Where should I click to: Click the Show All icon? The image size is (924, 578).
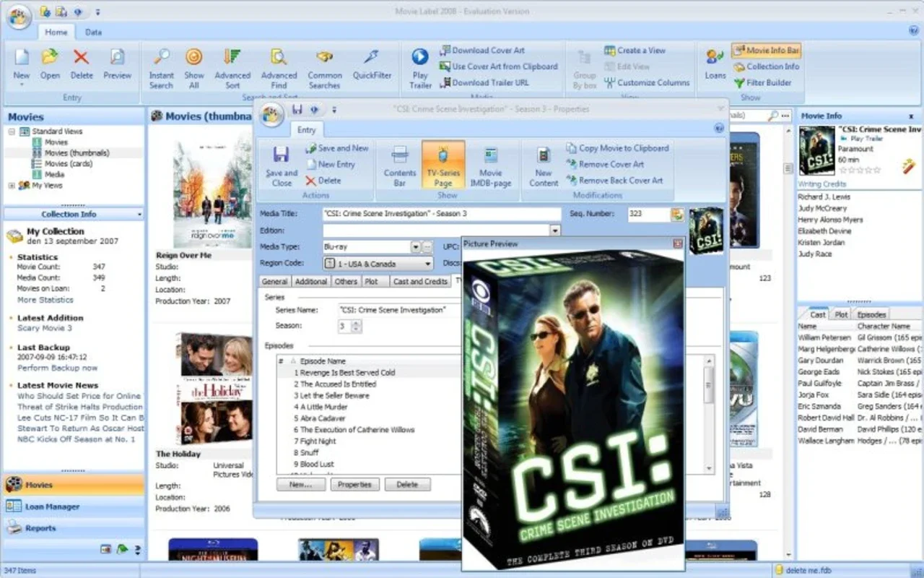(194, 69)
